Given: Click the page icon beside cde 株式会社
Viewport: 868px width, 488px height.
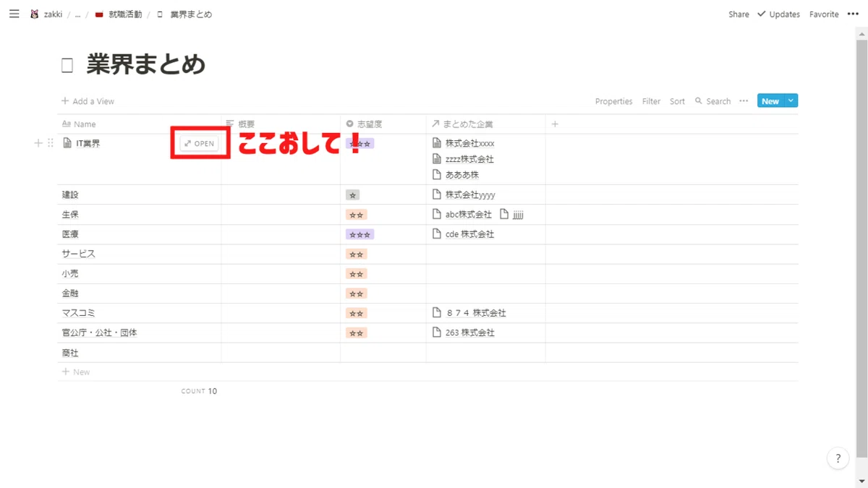Looking at the screenshot, I should (436, 234).
